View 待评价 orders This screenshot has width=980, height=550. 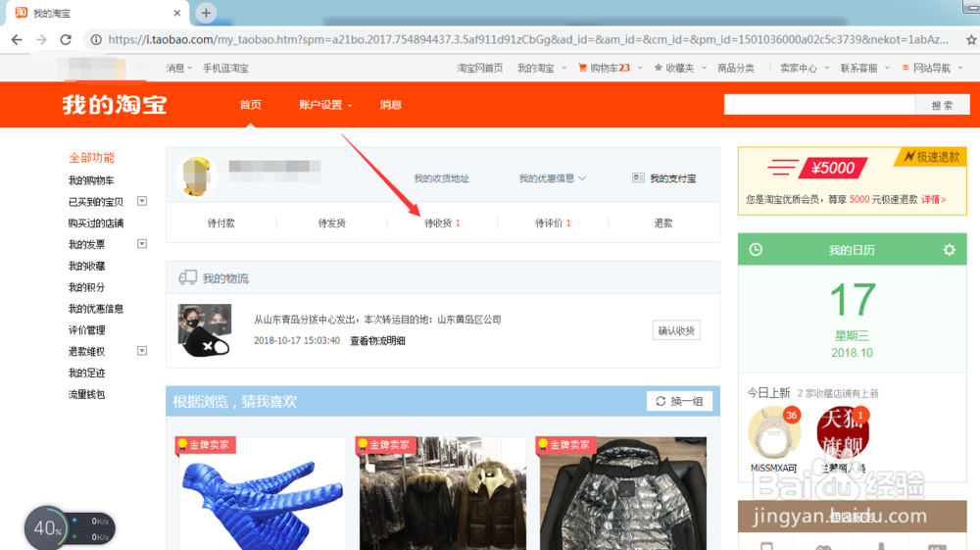(553, 224)
